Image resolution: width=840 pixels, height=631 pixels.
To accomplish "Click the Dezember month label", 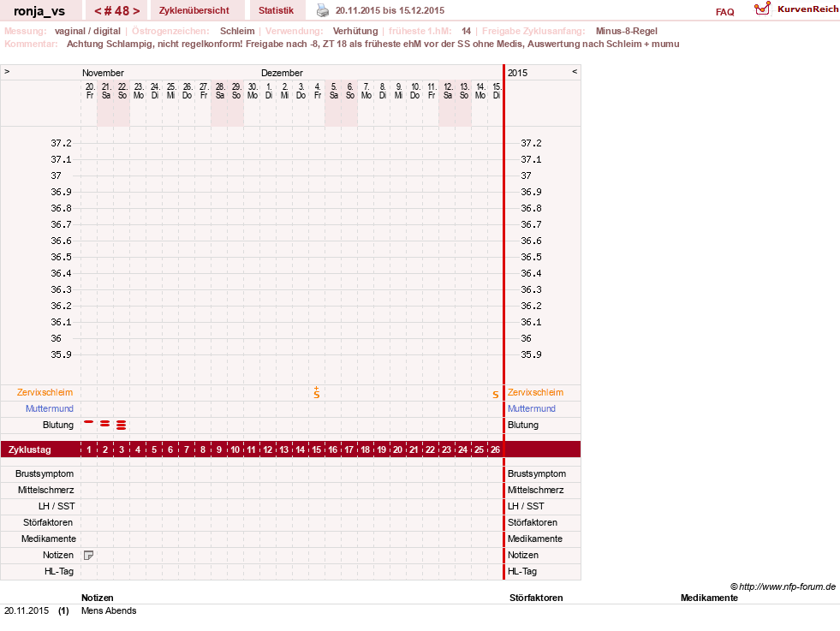I will coord(282,73).
